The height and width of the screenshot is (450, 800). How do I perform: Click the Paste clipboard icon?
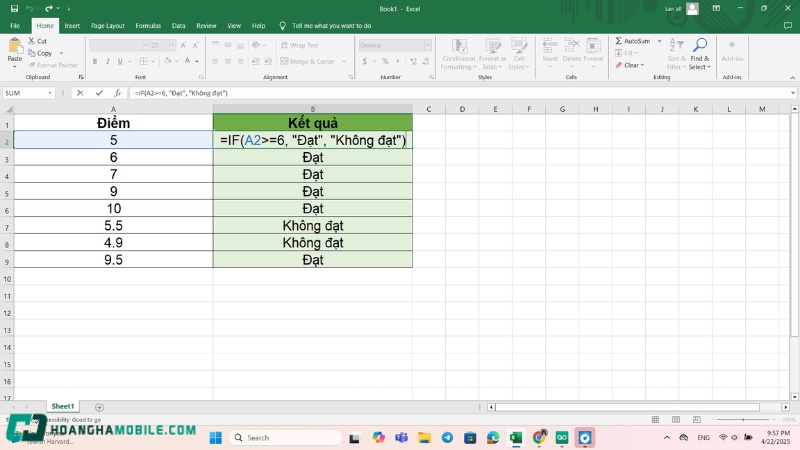(x=15, y=47)
